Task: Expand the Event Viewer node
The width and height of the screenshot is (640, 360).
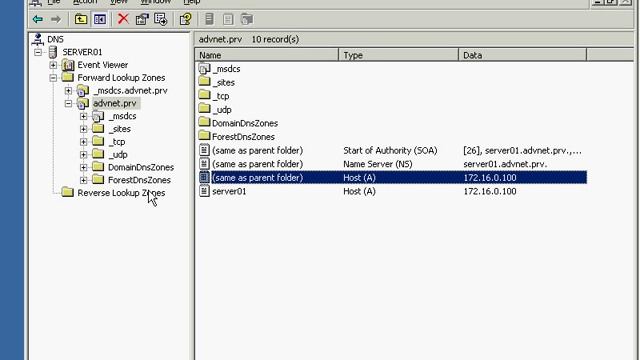Action: point(53,65)
